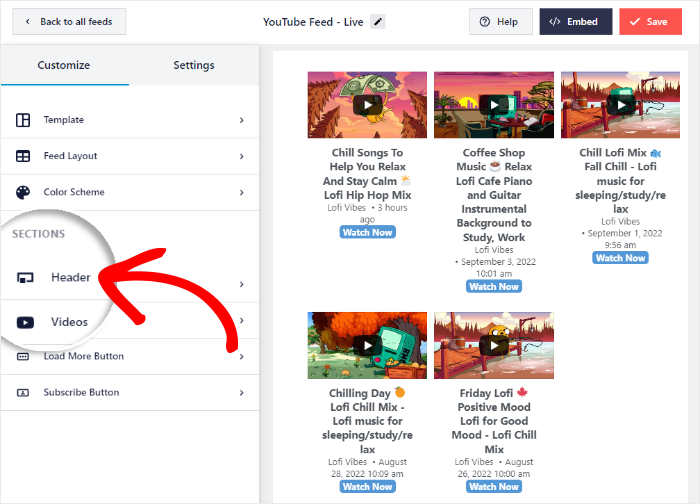Click the code brackets icon on Embed
Viewport: 700px width, 504px height.
click(554, 21)
